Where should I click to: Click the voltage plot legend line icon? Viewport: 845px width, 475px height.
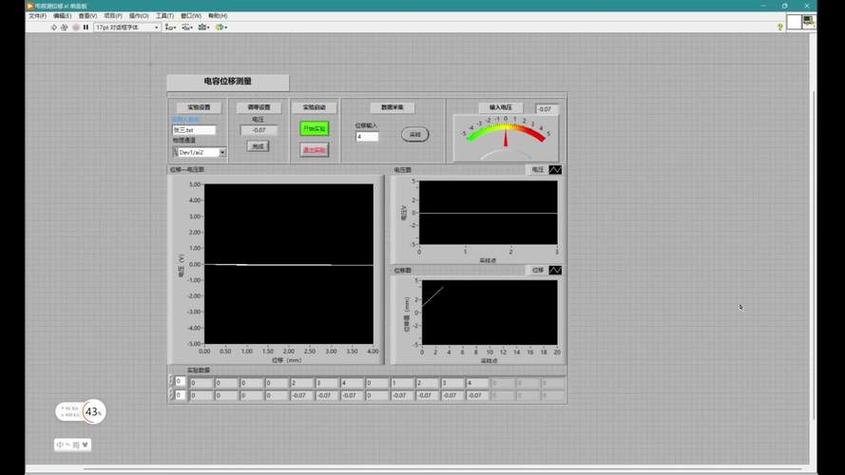tap(555, 170)
